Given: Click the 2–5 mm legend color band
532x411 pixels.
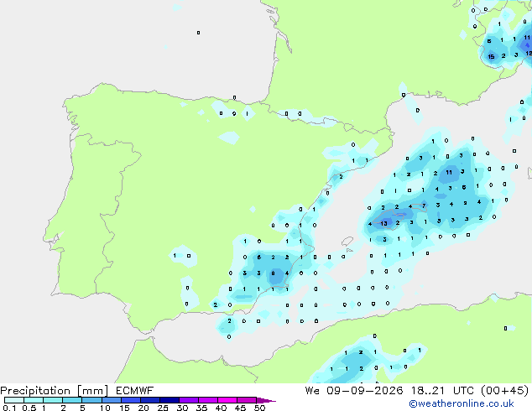Looking at the screenshot, I should point(72,400).
